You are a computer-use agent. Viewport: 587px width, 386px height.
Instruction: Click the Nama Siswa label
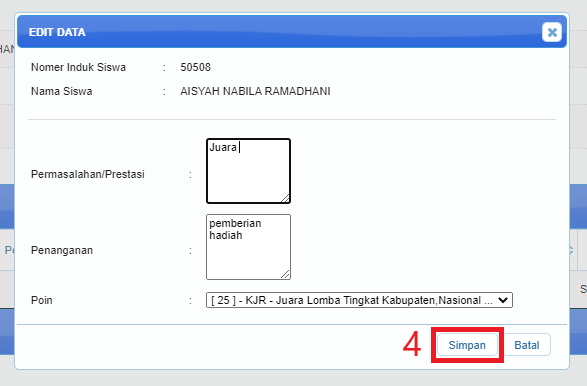(61, 91)
